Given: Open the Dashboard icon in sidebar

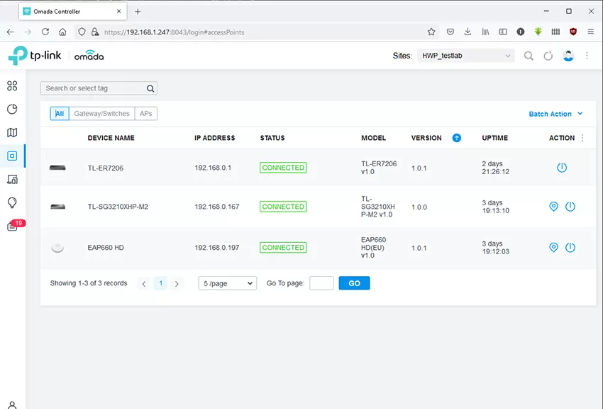Looking at the screenshot, I should [x=12, y=86].
